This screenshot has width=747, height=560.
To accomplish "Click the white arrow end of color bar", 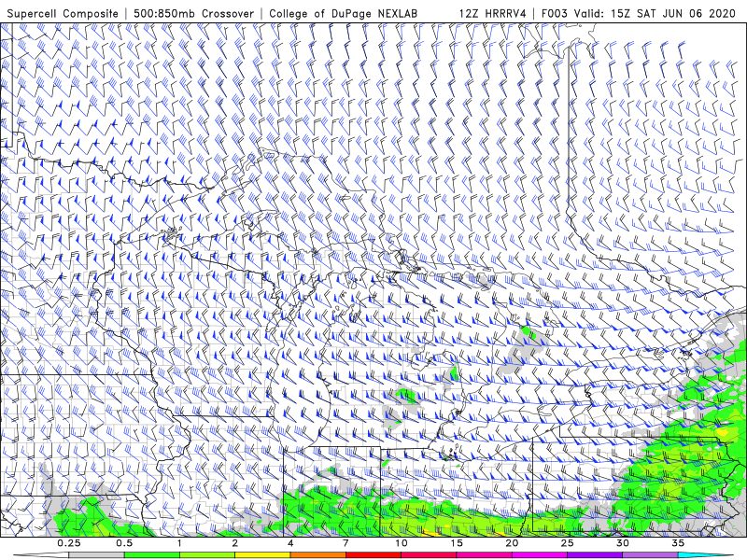I will [x=41, y=555].
